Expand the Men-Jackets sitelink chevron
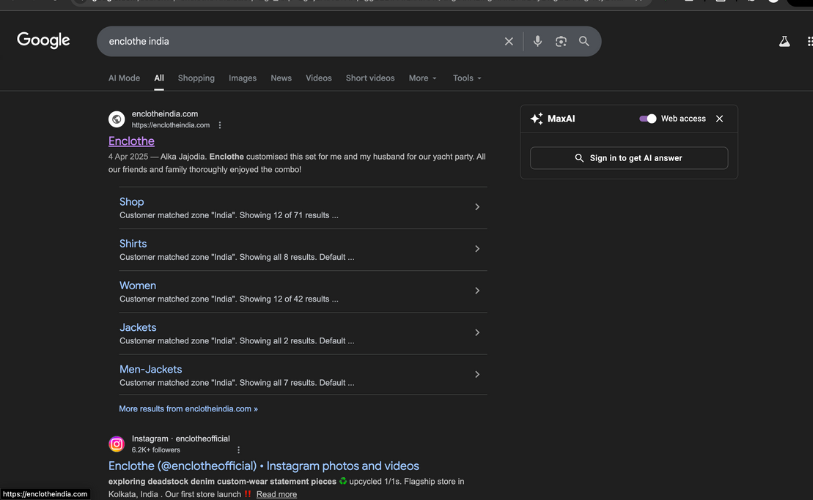Screen dimensions: 813x500 pos(477,374)
